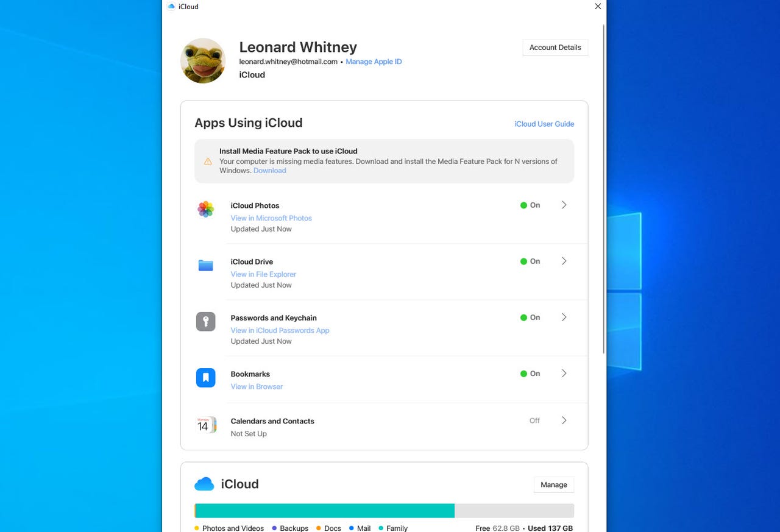Expand iCloud Drive settings chevron
Image resolution: width=780 pixels, height=532 pixels.
tap(564, 261)
